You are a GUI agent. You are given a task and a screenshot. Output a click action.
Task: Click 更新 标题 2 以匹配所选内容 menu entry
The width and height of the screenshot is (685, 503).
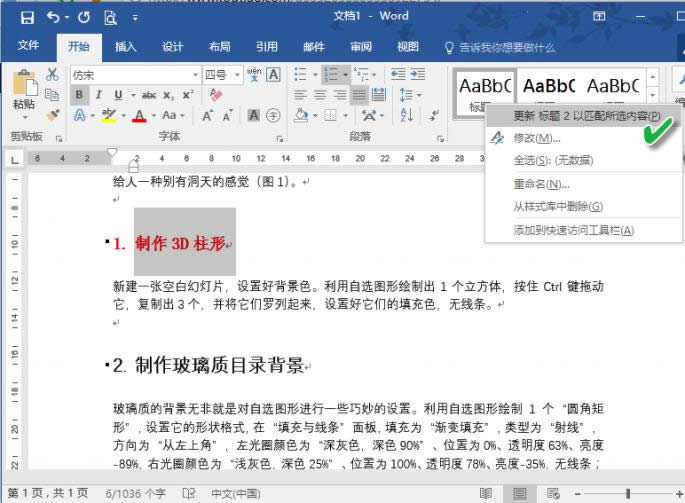coord(585,115)
